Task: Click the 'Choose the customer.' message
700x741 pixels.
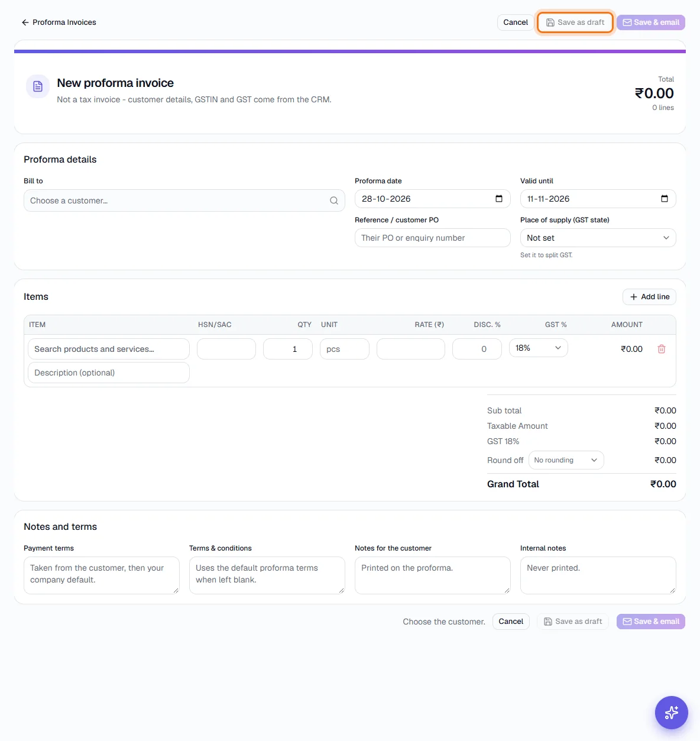Action: (x=444, y=622)
